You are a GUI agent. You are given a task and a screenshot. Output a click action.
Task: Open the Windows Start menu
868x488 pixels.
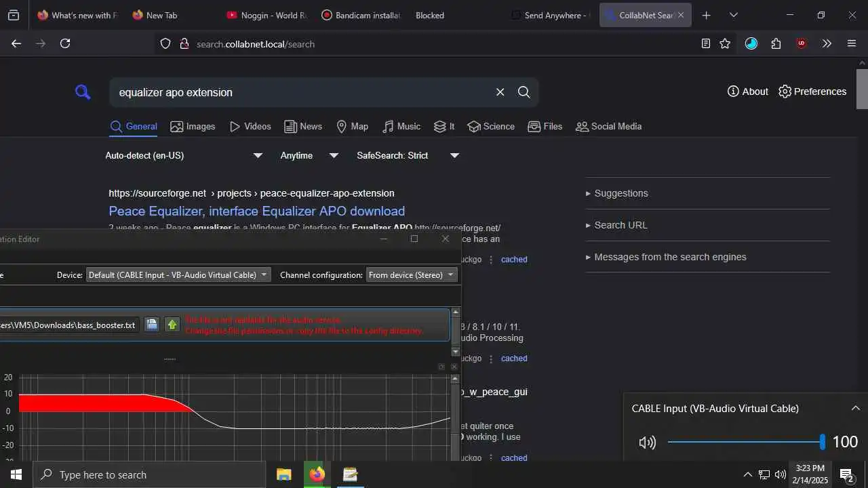click(16, 474)
